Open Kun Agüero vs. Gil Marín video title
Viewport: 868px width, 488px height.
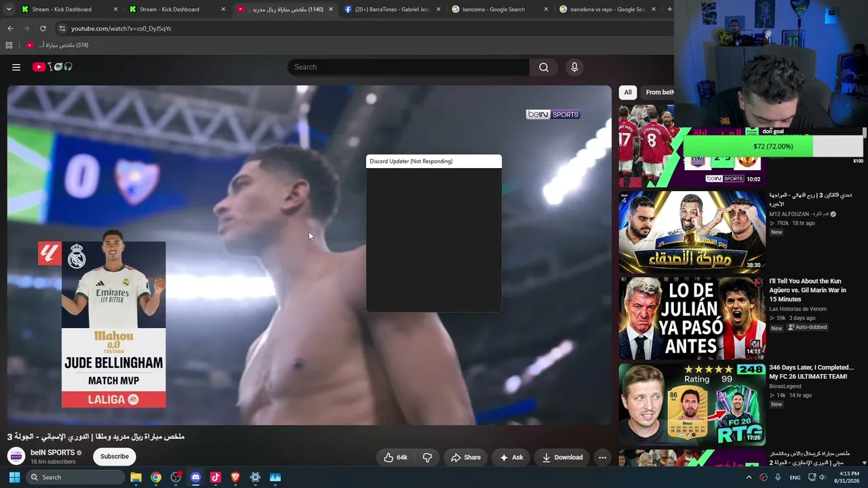tap(808, 290)
